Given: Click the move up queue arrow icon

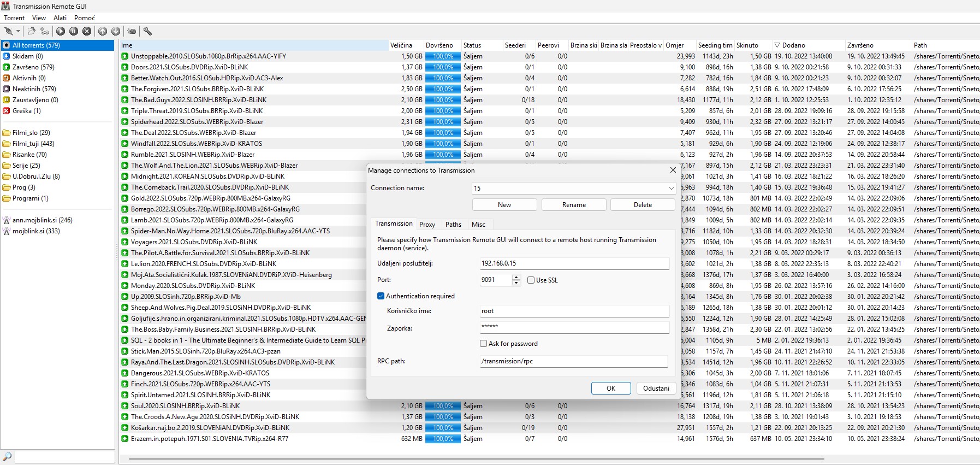Looking at the screenshot, I should (103, 31).
